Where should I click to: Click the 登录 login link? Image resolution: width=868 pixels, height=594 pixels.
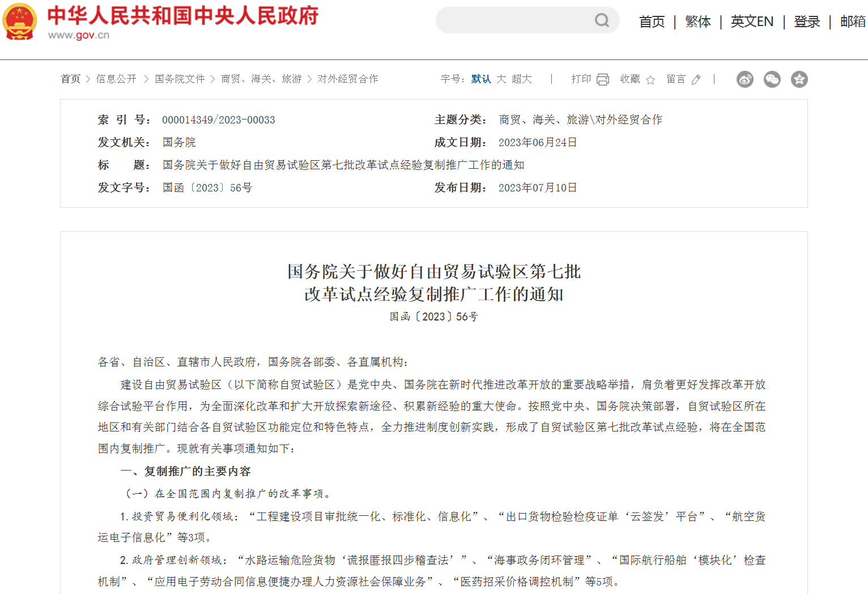coord(806,21)
